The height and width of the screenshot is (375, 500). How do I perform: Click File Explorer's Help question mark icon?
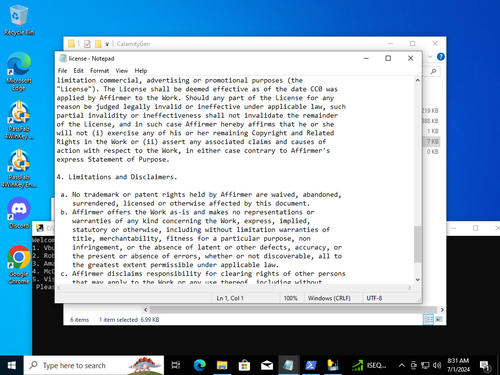click(440, 57)
